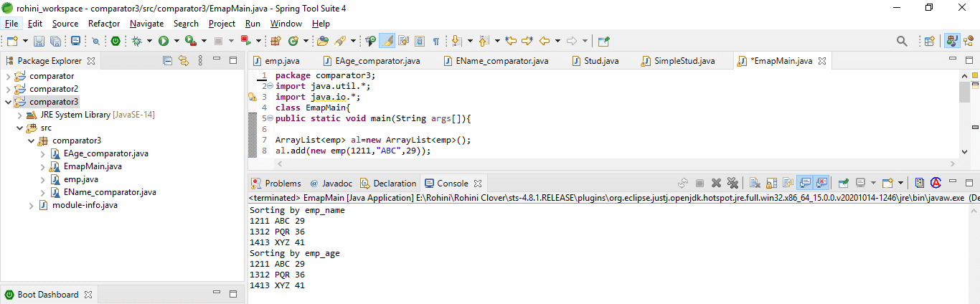Screen dimensions: 980x304
Task: Toggle Link with Editor in Package Explorer
Action: (183, 61)
